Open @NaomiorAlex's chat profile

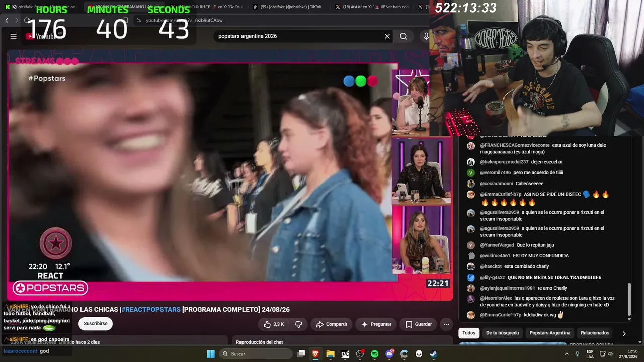(496, 298)
